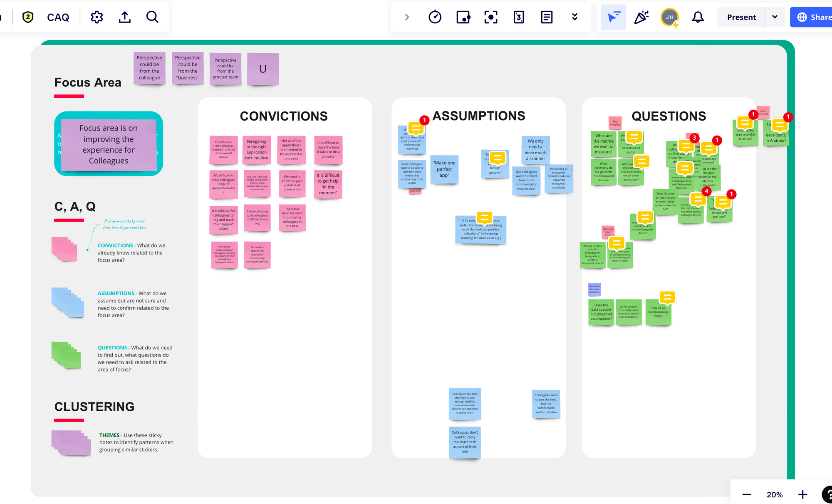The image size is (832, 504).
Task: Expand more apps double chevron
Action: coord(574,17)
